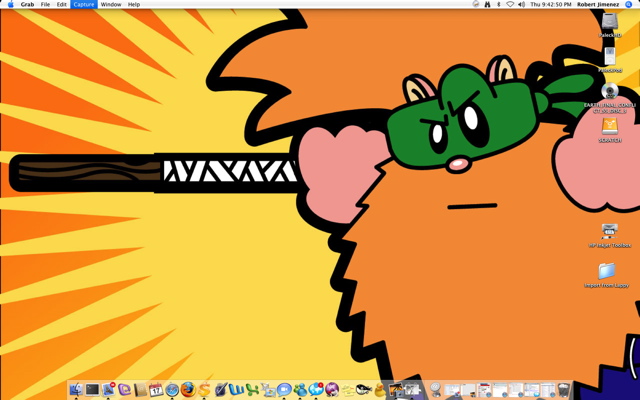Open the black-and-white puffer fish Dock icon
This screenshot has height=400, width=640.
pyautogui.click(x=364, y=390)
